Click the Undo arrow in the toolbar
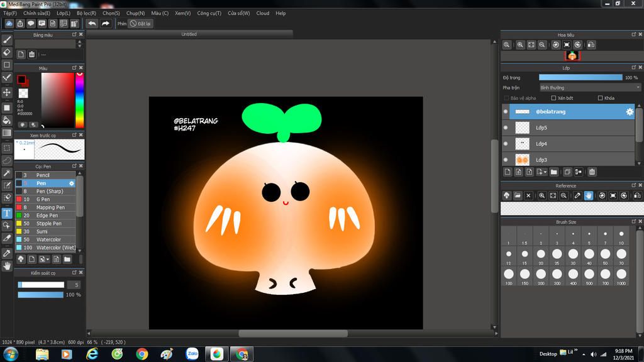Image resolution: width=644 pixels, height=362 pixels. click(92, 23)
